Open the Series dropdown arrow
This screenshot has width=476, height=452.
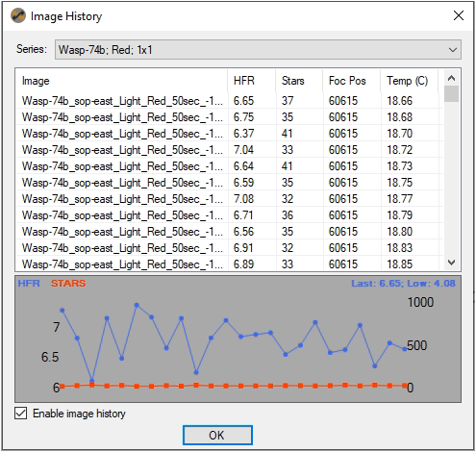click(453, 50)
